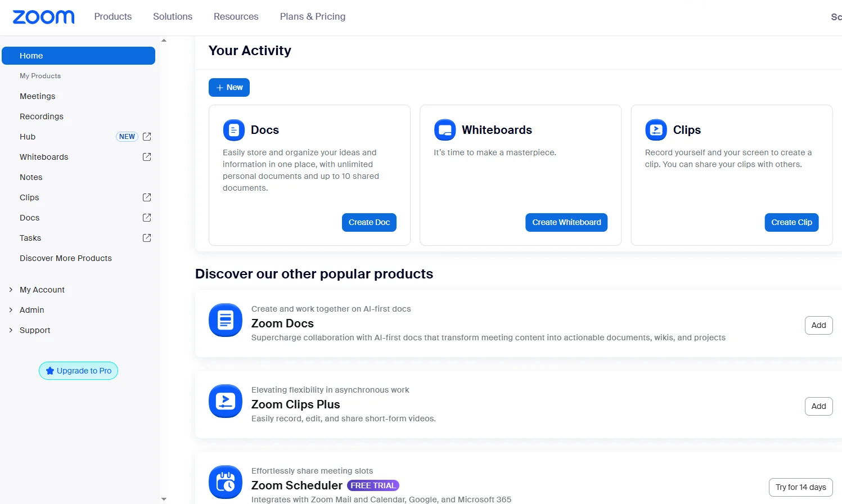Click the Zoom logo
This screenshot has height=504, width=842.
coord(43,16)
